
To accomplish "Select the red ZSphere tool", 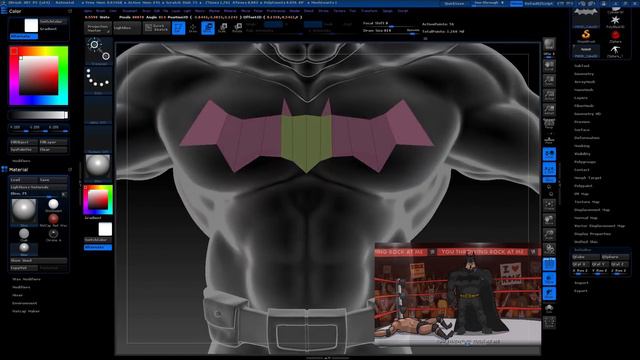I will tap(615, 36).
